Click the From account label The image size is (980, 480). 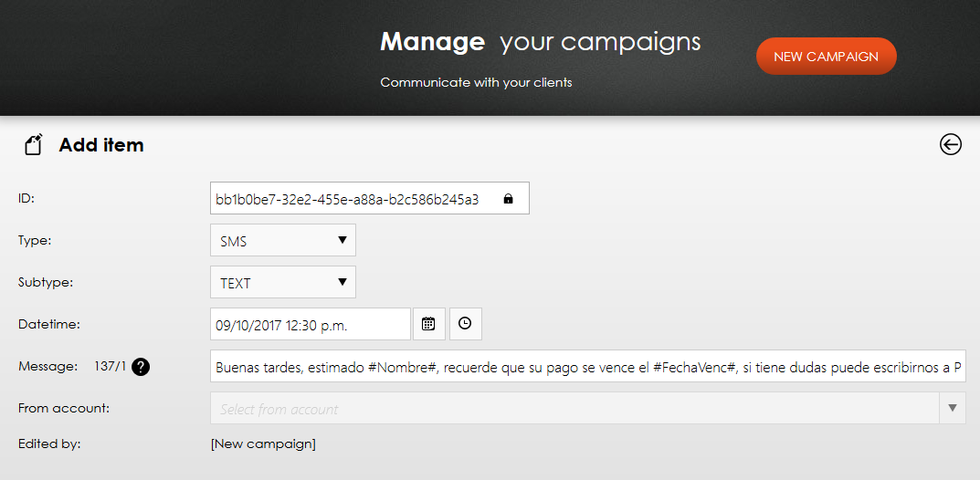tap(64, 408)
